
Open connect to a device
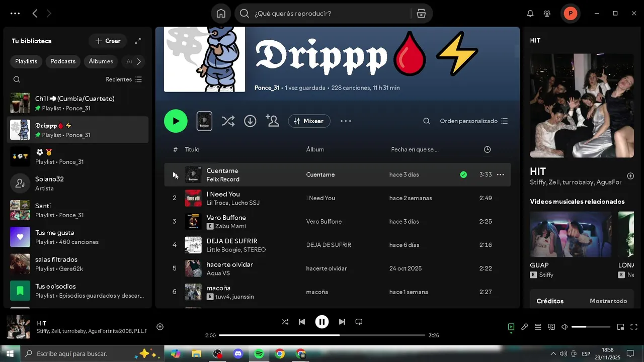(551, 327)
